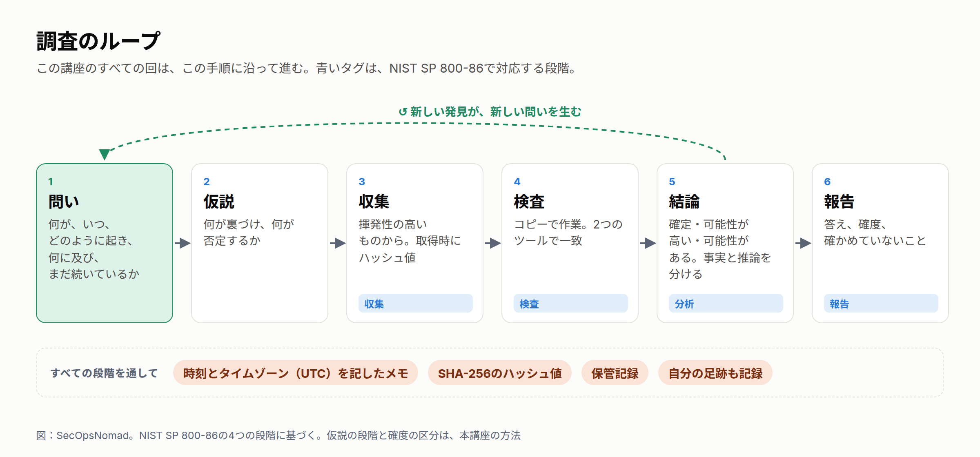Image resolution: width=980 pixels, height=457 pixels.
Task: Click the number 1 on the 問い card
Action: pyautogui.click(x=51, y=182)
